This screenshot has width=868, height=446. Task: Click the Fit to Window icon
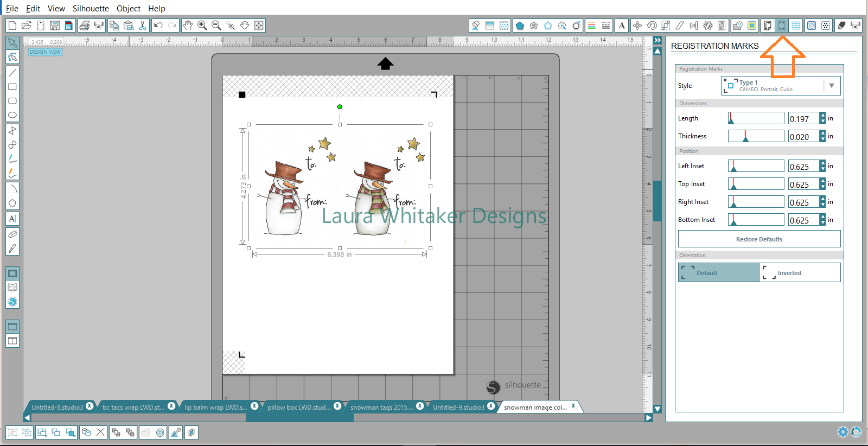pos(259,26)
